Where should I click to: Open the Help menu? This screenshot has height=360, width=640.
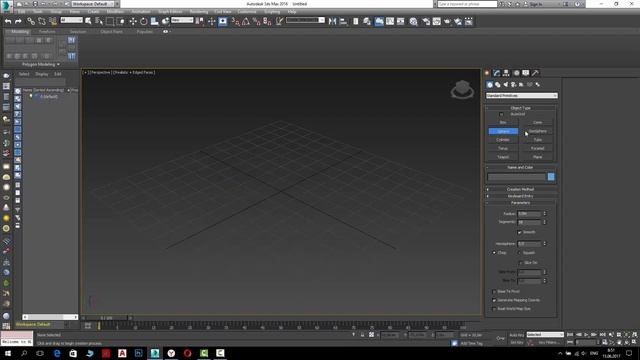pos(292,12)
